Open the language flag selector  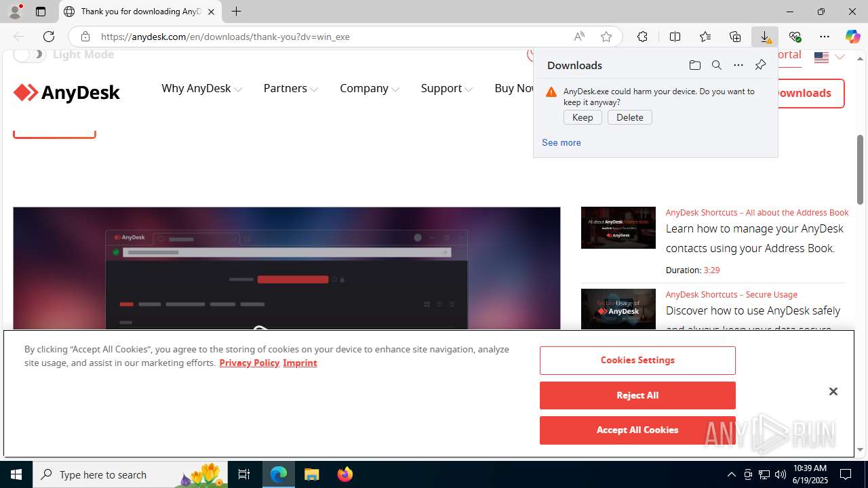coord(829,57)
